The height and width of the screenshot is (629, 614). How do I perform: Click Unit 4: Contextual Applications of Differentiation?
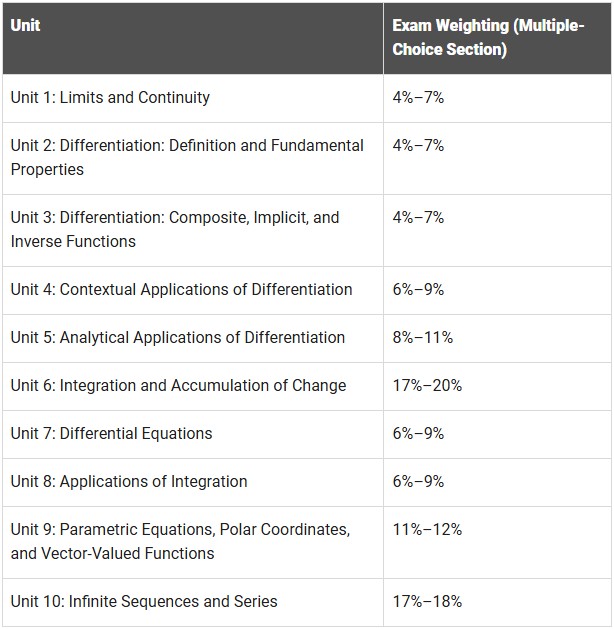[181, 289]
